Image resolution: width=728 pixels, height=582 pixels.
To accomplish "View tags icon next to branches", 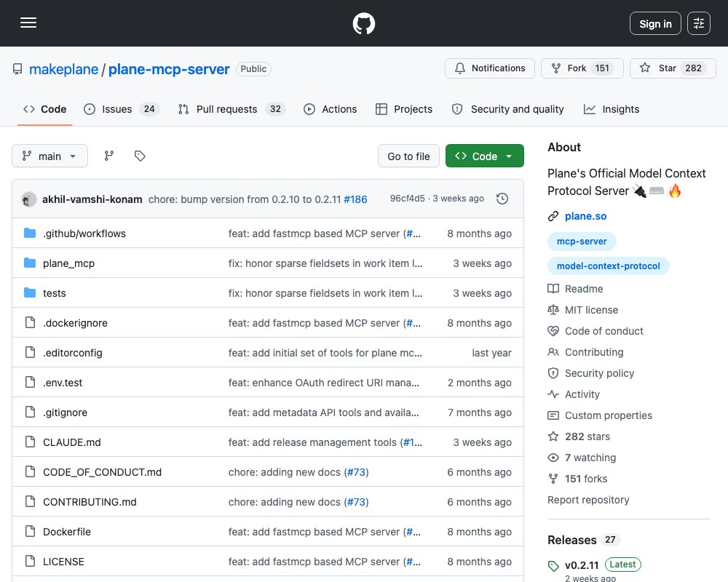I will pos(140,156).
